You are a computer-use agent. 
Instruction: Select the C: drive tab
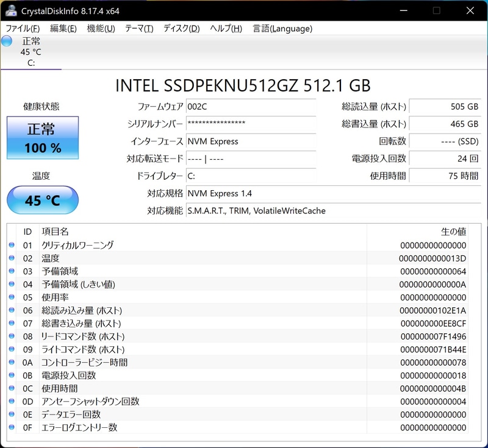click(30, 55)
